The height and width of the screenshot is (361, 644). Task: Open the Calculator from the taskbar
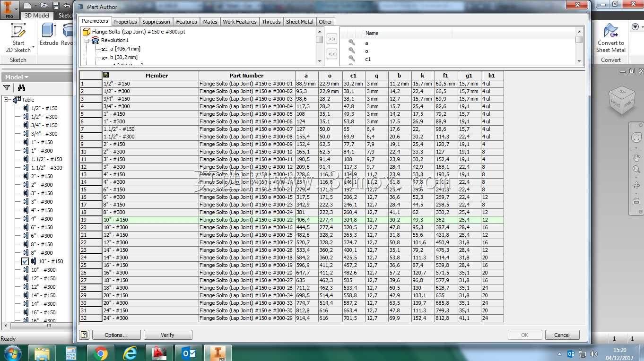click(x=71, y=352)
